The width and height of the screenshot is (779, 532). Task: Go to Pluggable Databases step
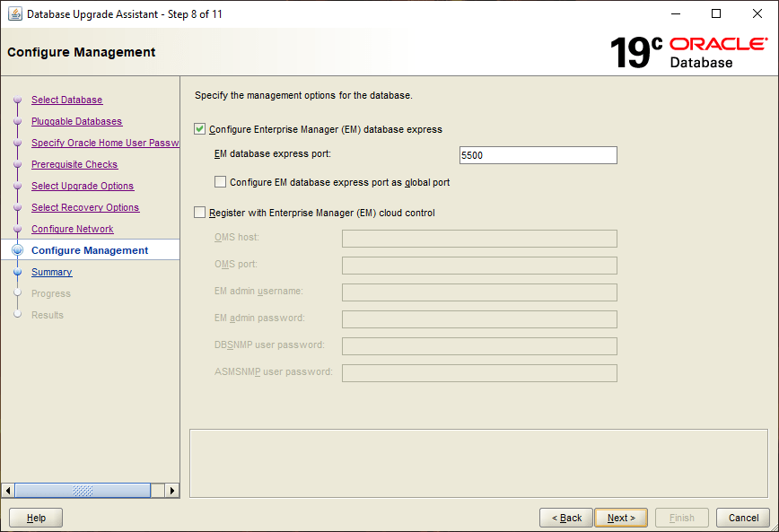(x=76, y=121)
